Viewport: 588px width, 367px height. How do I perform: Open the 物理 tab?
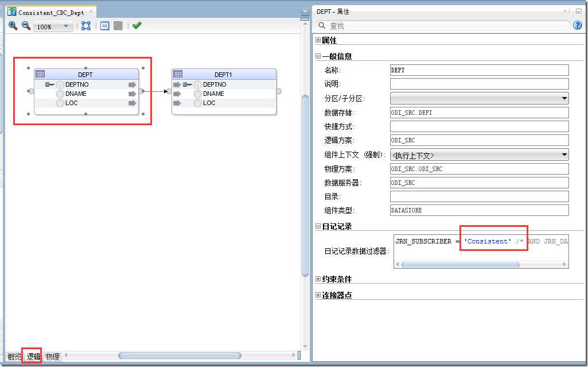tap(53, 357)
